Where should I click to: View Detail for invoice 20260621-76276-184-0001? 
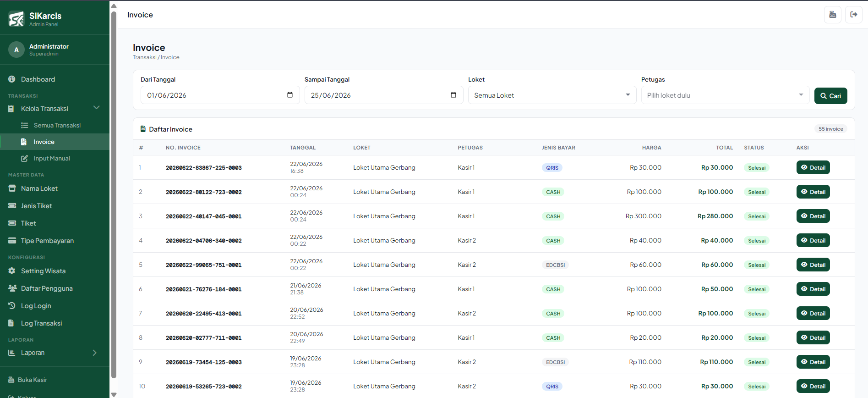[813, 289]
